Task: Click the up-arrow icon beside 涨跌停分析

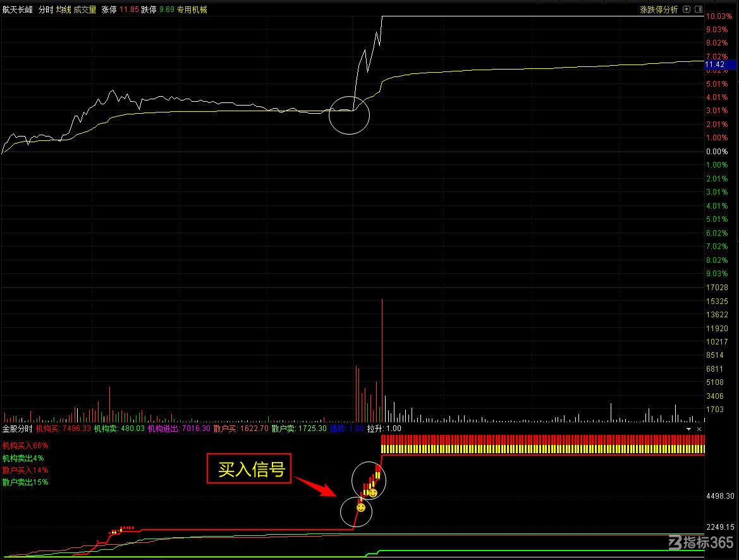Action: point(687,9)
